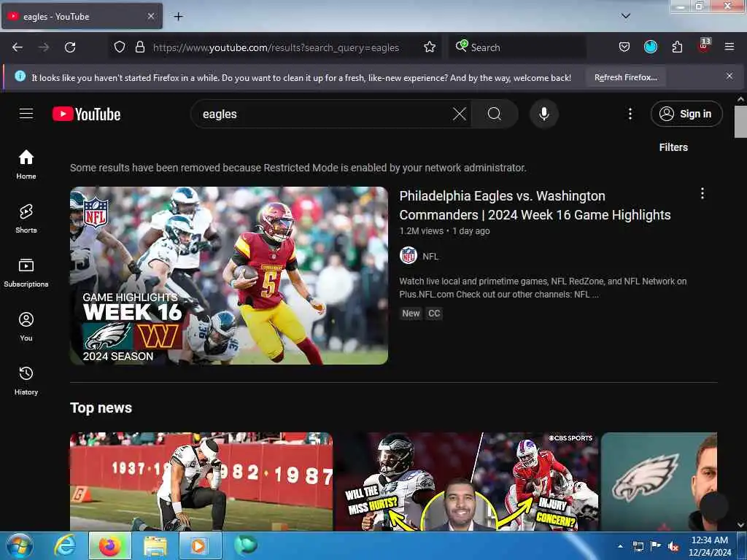The width and height of the screenshot is (747, 560).
Task: Play the Week 16 Game Highlights thumbnail
Action: 229,276
